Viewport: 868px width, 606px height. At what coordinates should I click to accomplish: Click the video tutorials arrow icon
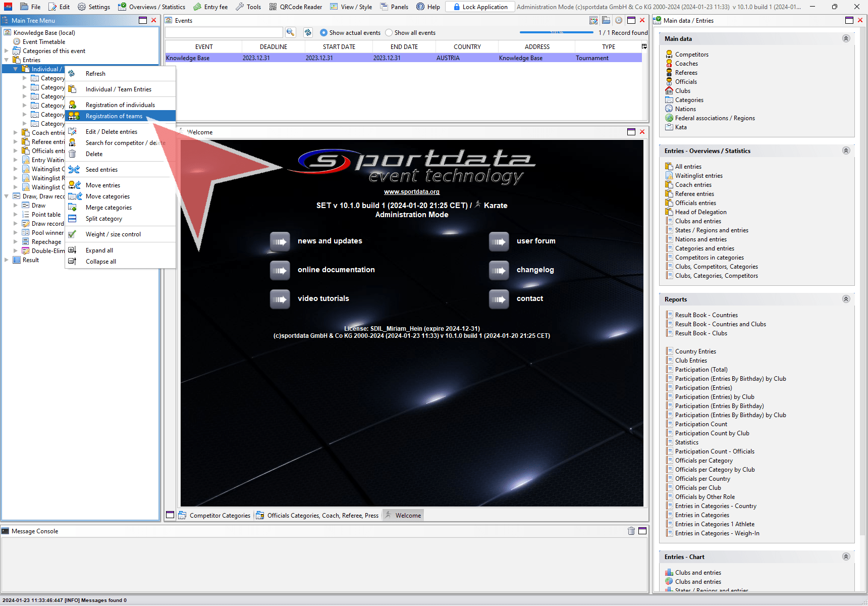coord(280,299)
